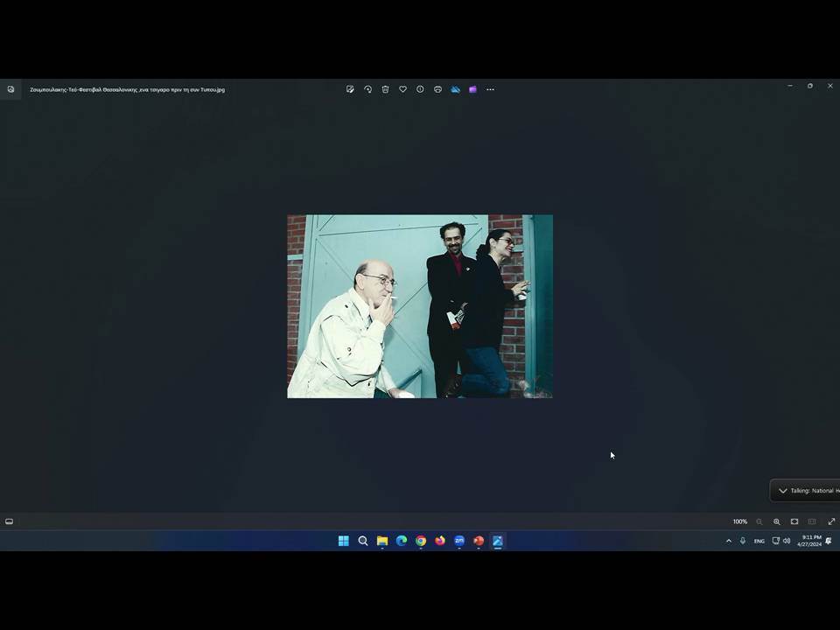The height and width of the screenshot is (630, 840).
Task: Open Windows taskbar search
Action: pos(362,541)
